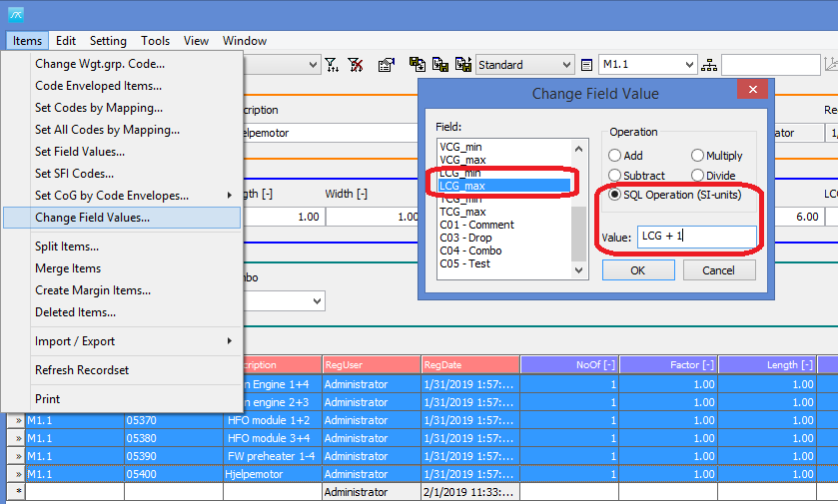Screen dimensions: 838x504
Task: Click Field list scroll up arrow
Action: click(578, 149)
